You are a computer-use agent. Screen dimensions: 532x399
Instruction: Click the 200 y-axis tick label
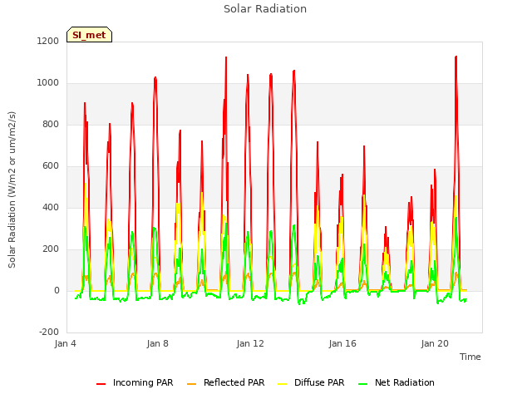51,249
